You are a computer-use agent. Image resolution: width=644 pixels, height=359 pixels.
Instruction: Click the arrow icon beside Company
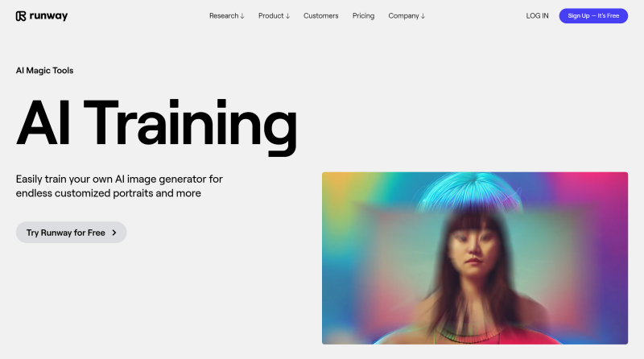[x=423, y=16]
